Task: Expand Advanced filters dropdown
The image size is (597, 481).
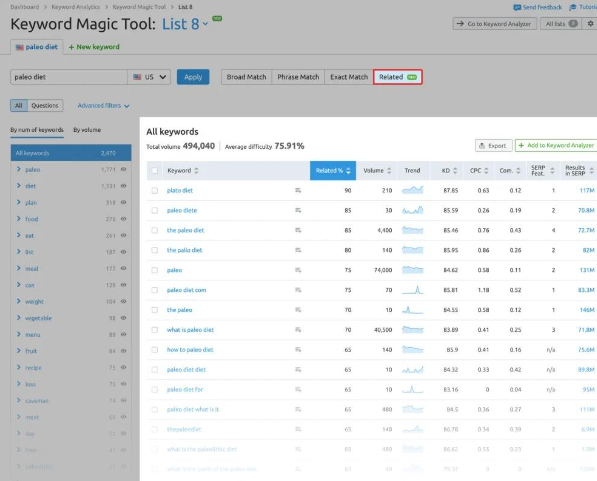Action: (x=103, y=105)
